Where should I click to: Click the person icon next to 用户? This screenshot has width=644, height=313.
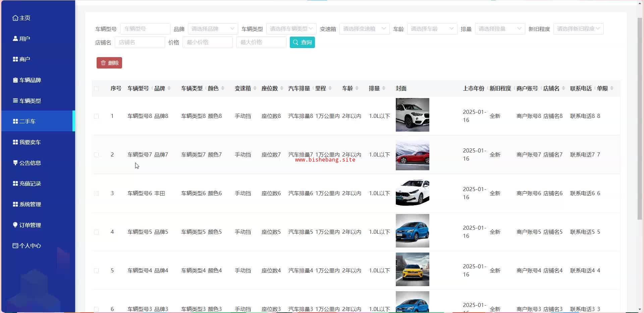point(15,39)
